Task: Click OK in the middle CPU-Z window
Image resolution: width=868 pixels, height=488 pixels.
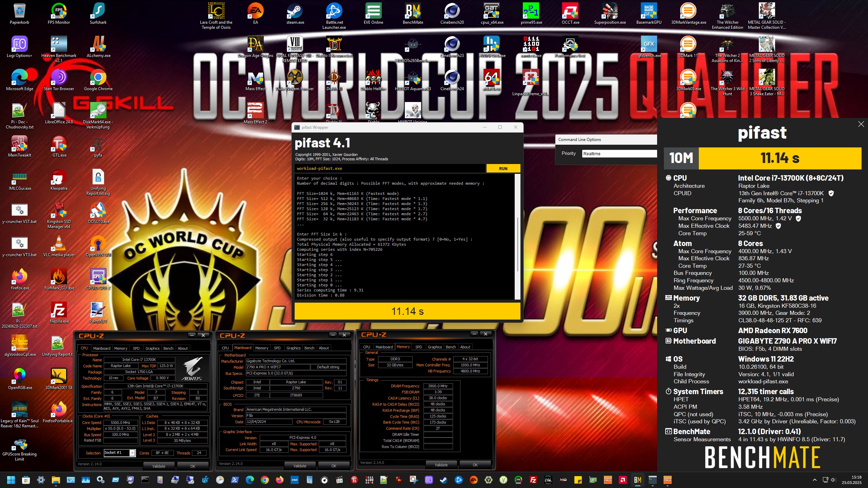Action: coord(334,466)
